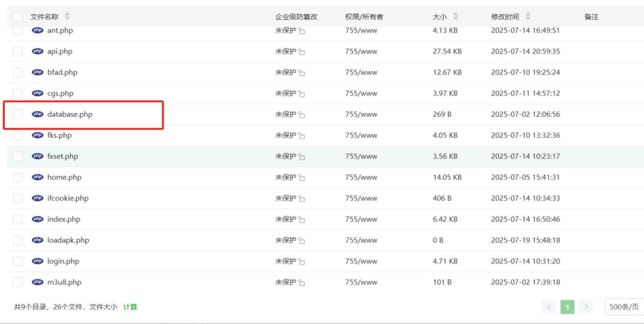Click the PHP icon beside database.php

[x=37, y=114]
